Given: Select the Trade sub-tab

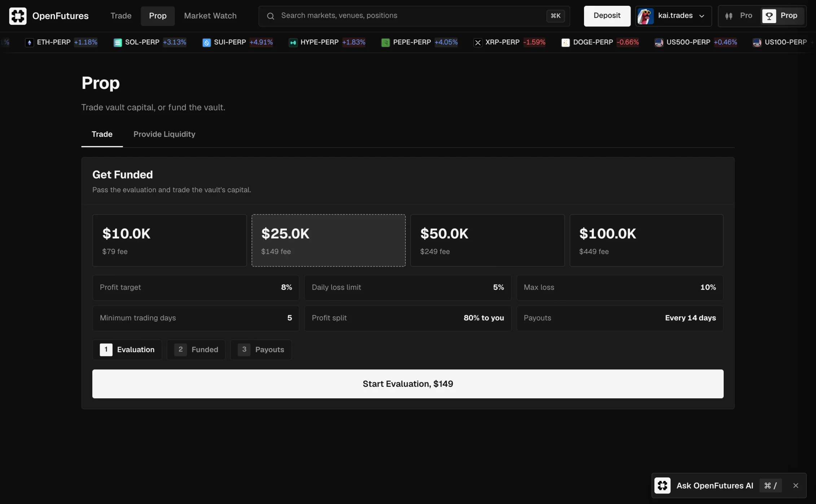Looking at the screenshot, I should pos(102,134).
